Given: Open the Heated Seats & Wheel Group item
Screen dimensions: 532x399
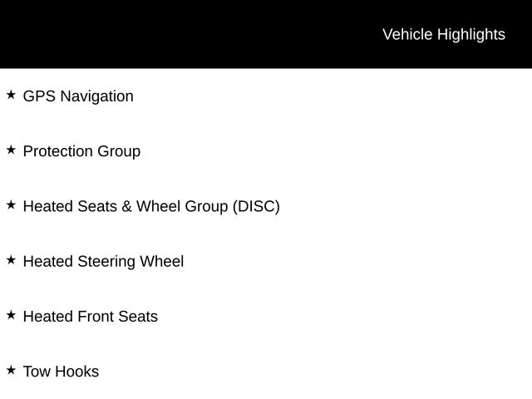Looking at the screenshot, I should tap(151, 206).
